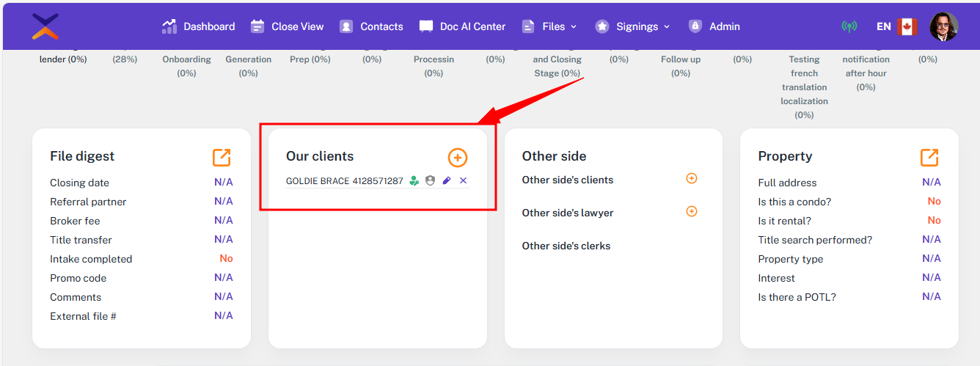Click the add client plus icon in Our clients
Image resolution: width=980 pixels, height=366 pixels.
457,158
